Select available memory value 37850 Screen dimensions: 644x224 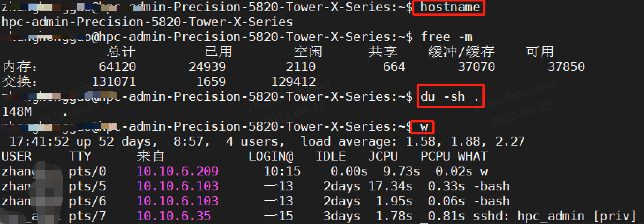pos(566,67)
